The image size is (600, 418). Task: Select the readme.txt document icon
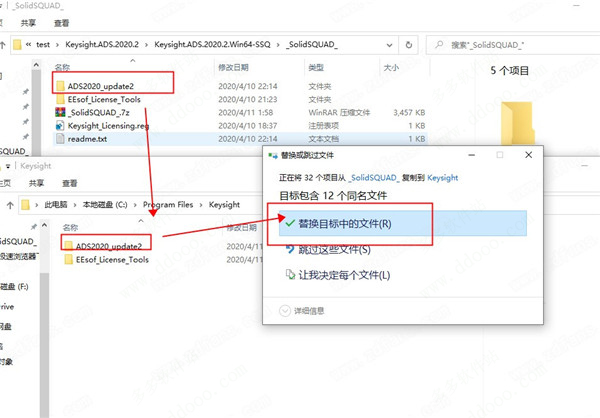click(60, 139)
